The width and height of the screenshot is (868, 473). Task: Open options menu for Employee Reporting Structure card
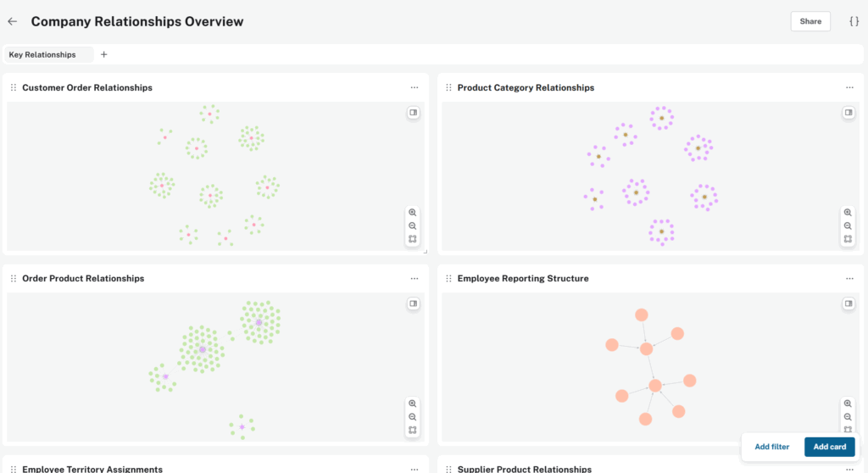tap(849, 279)
